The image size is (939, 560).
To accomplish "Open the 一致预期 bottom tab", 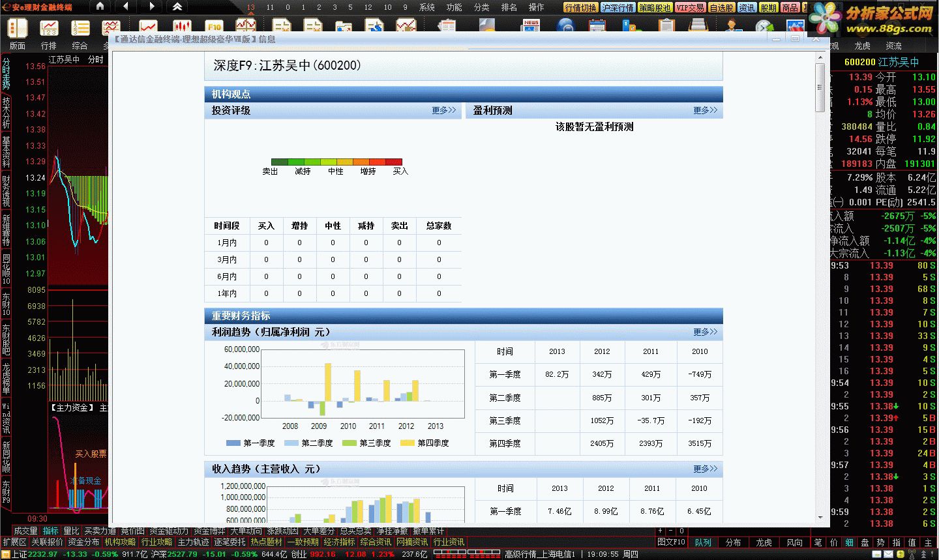I will 303,542.
